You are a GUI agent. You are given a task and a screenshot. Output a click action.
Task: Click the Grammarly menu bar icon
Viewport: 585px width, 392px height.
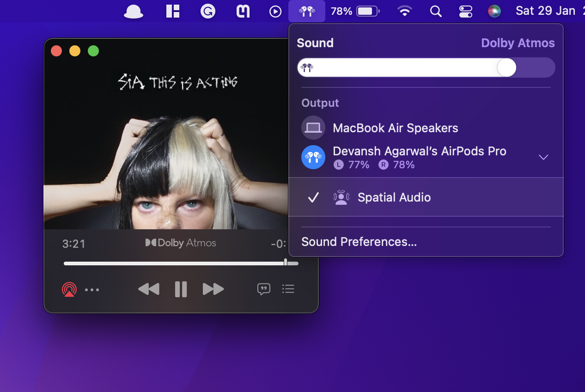pyautogui.click(x=208, y=11)
